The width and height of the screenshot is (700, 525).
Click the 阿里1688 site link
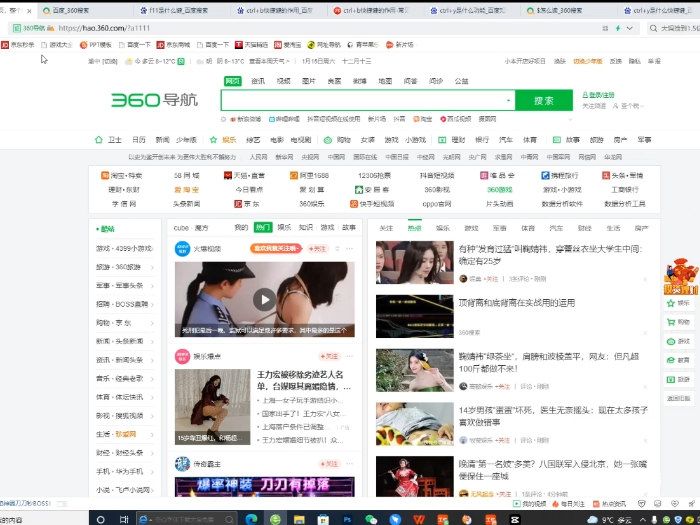point(309,175)
